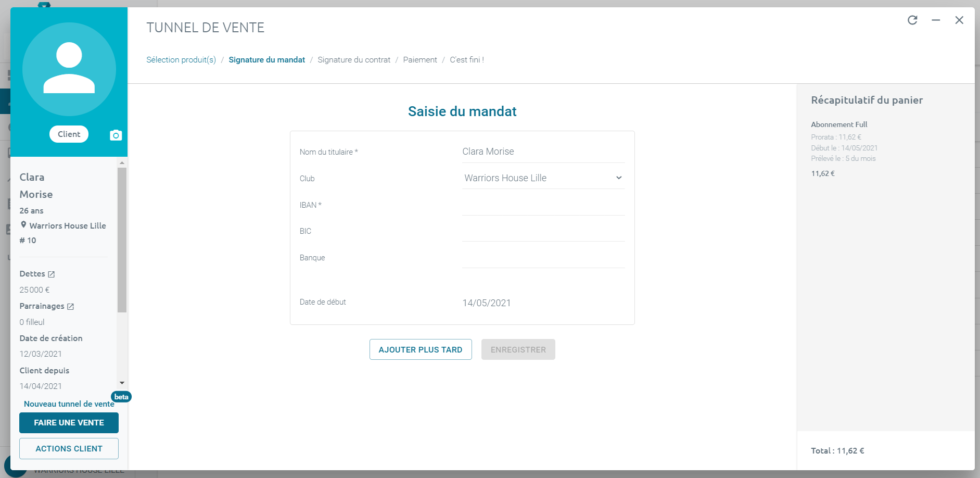Click the Total : 11,62 € text
980x478 pixels.
pos(837,451)
